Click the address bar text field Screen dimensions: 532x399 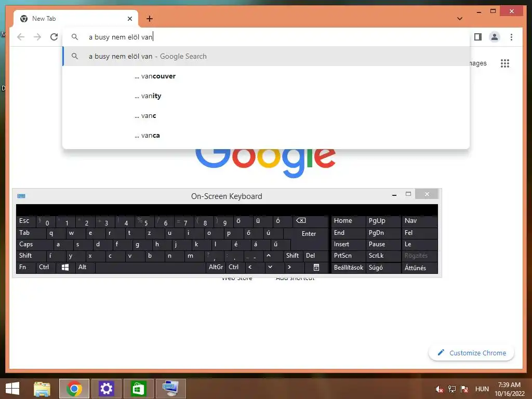pyautogui.click(x=267, y=37)
